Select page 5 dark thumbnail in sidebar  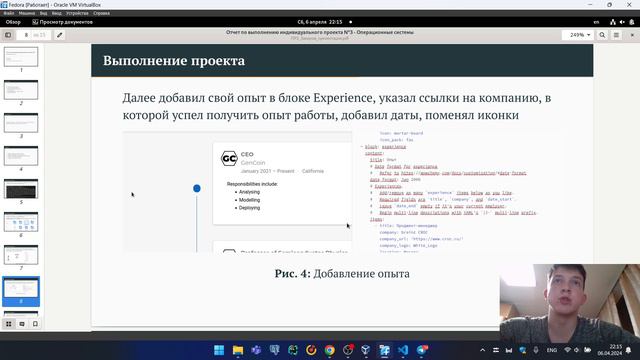(21, 189)
